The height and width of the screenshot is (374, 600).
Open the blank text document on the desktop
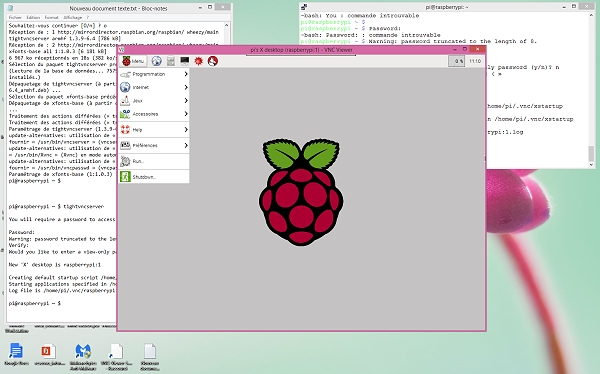pos(150,356)
